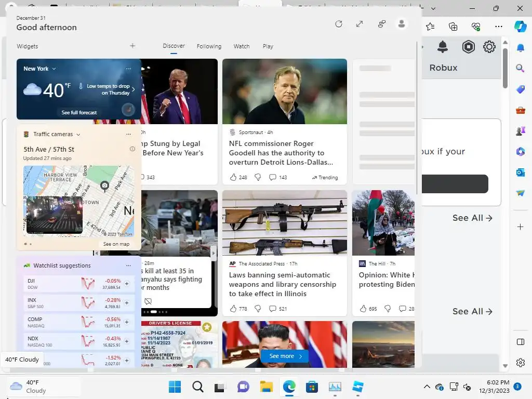Open Roblox notifications bell
This screenshot has width=532, height=399.
pyautogui.click(x=443, y=47)
